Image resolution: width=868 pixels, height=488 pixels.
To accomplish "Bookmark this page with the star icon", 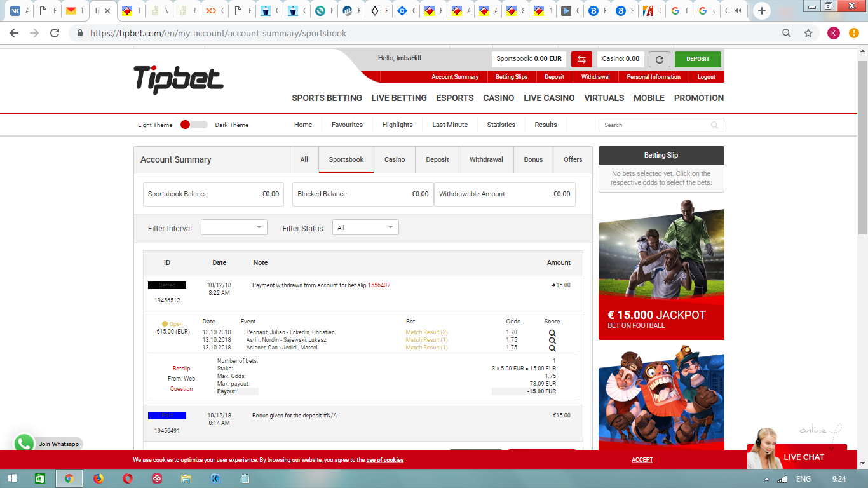I will [x=808, y=33].
